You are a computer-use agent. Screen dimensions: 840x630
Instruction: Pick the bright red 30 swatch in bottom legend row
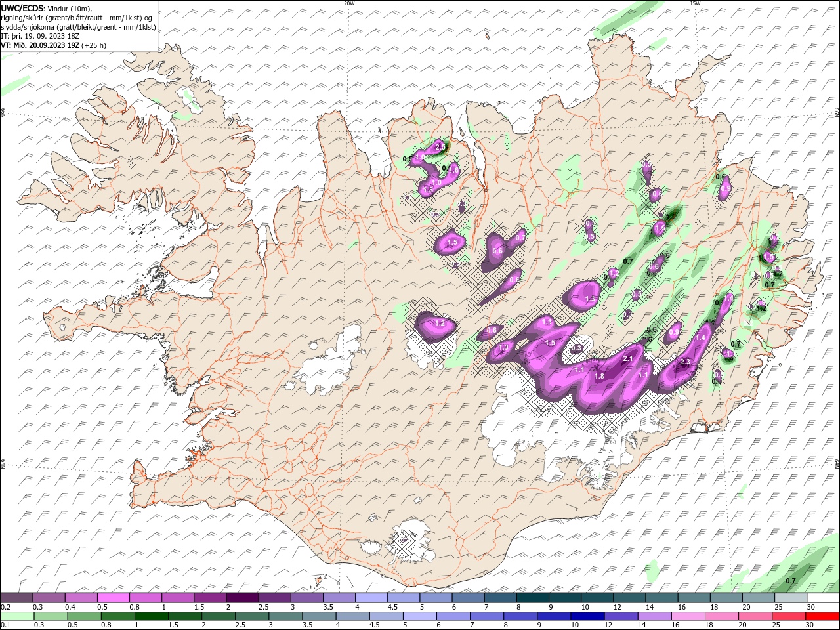point(822,616)
